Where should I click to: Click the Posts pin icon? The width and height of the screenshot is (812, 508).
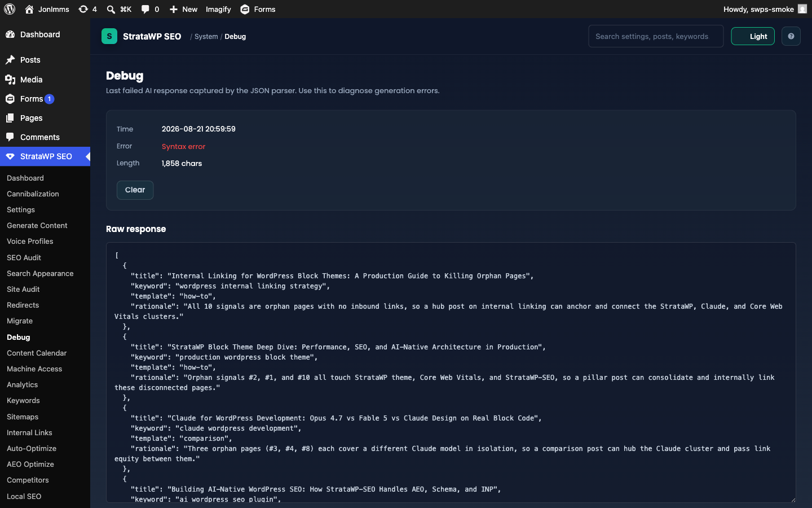pyautogui.click(x=10, y=60)
